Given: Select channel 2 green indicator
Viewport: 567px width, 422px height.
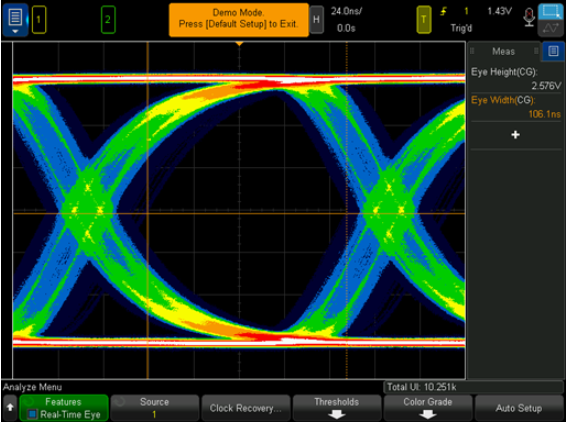Looking at the screenshot, I should 108,20.
